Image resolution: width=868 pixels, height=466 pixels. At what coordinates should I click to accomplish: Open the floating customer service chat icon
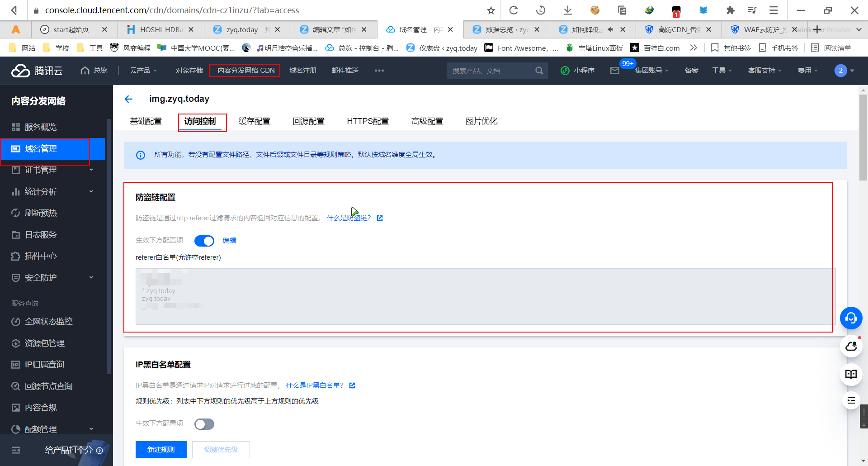851,318
